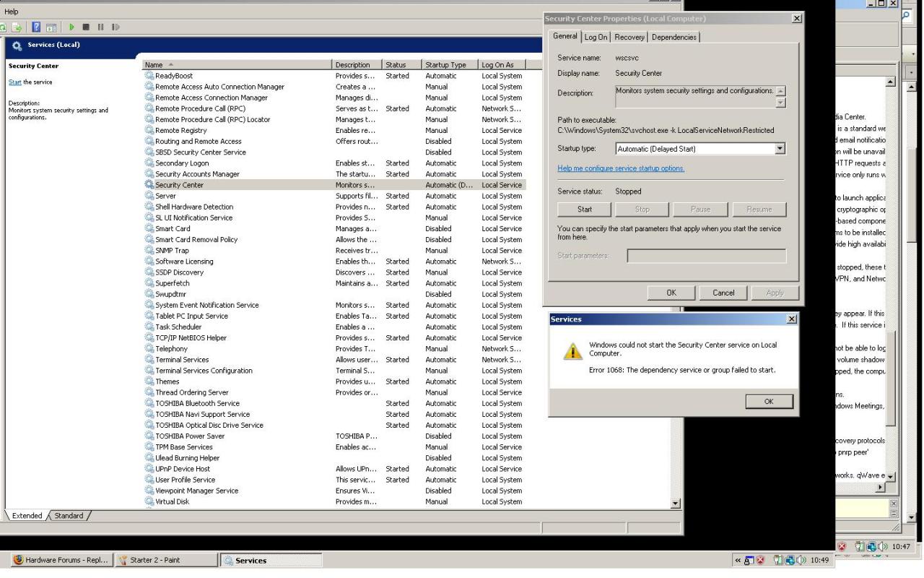Image resolution: width=924 pixels, height=578 pixels.
Task: Switch to the Log On tab
Action: point(596,38)
